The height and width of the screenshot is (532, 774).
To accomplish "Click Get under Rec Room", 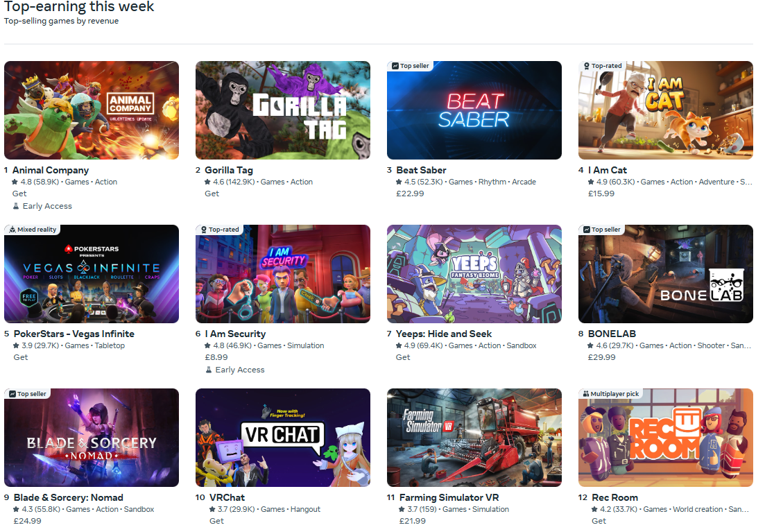I will [599, 521].
